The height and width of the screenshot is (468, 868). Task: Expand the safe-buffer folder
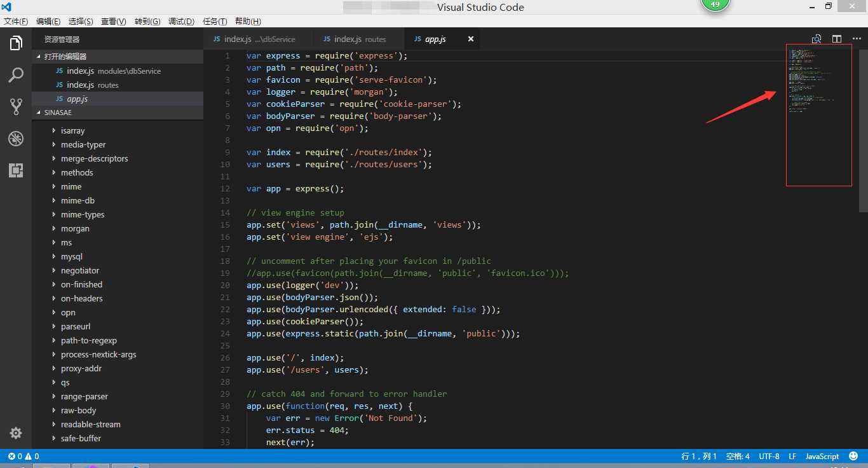pos(118,438)
